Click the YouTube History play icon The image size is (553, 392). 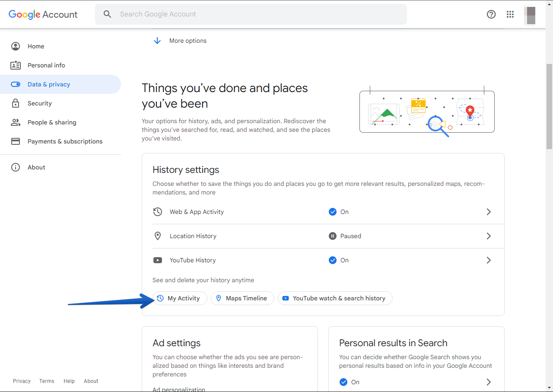pyautogui.click(x=158, y=260)
